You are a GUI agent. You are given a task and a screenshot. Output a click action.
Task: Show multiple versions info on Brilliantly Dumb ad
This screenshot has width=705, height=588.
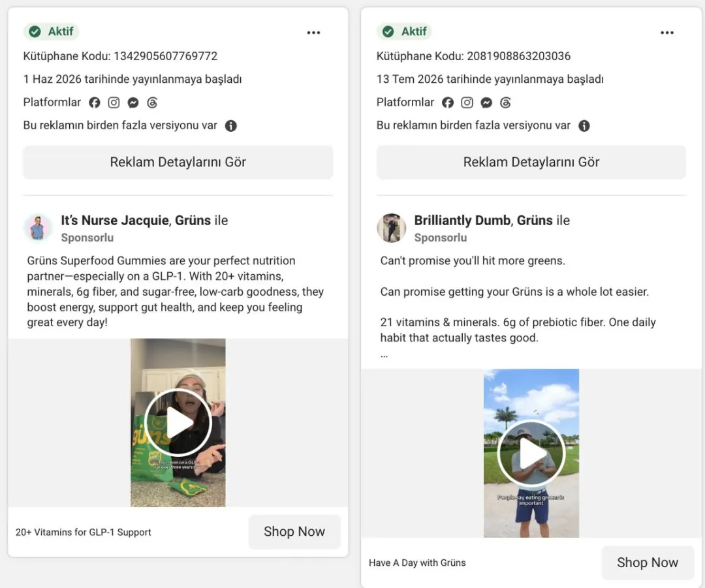(x=584, y=126)
